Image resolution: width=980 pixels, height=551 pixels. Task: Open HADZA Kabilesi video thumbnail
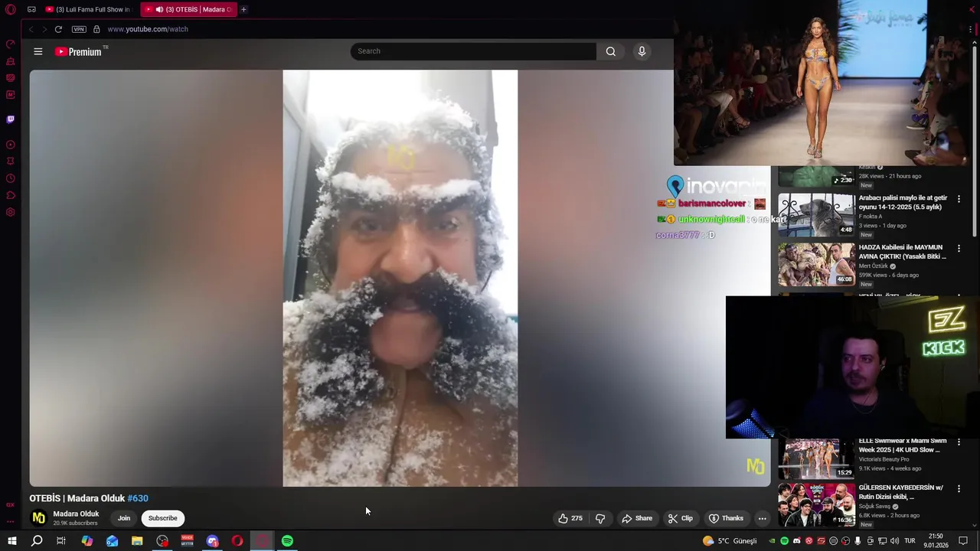pyautogui.click(x=816, y=264)
